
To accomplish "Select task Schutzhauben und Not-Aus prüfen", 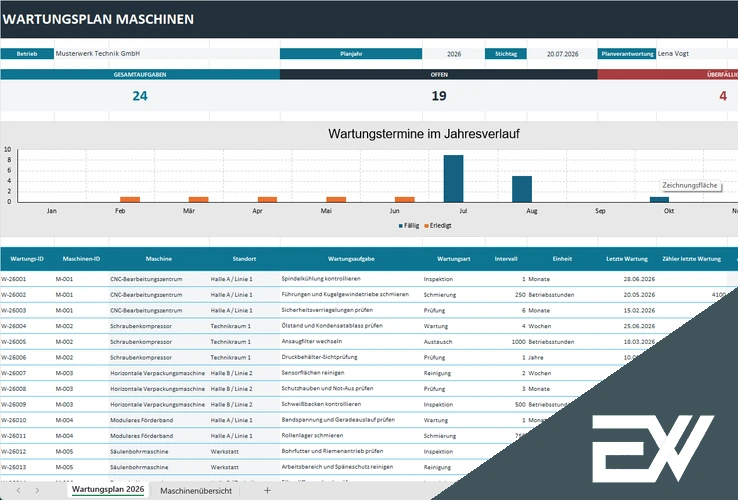I will click(x=351, y=389).
